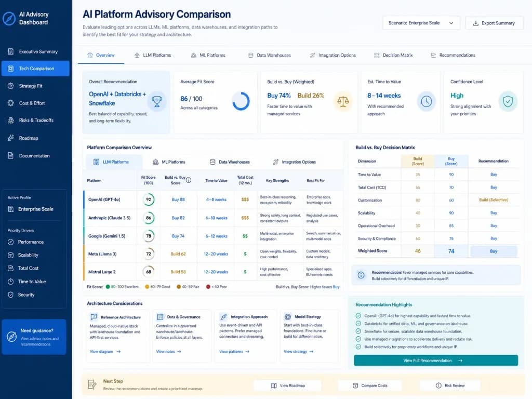Select ML Platforms sub-tab in Platform Comparison
The height and width of the screenshot is (399, 532).
pyautogui.click(x=169, y=162)
